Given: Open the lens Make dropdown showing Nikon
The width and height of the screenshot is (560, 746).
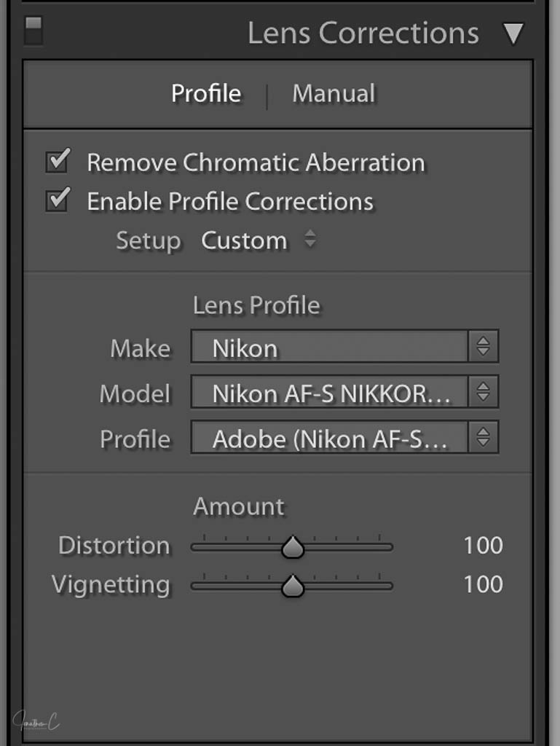Looking at the screenshot, I should coord(329,347).
